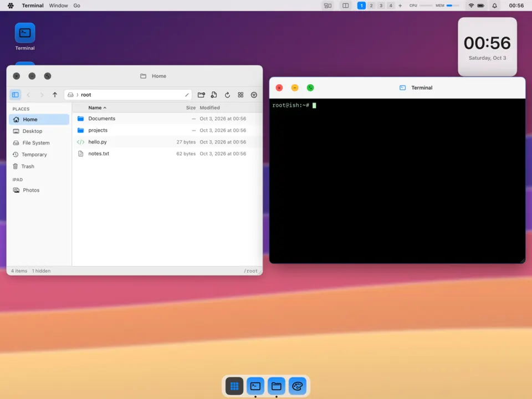Select Home in Places sidebar
The height and width of the screenshot is (399, 532).
39,120
